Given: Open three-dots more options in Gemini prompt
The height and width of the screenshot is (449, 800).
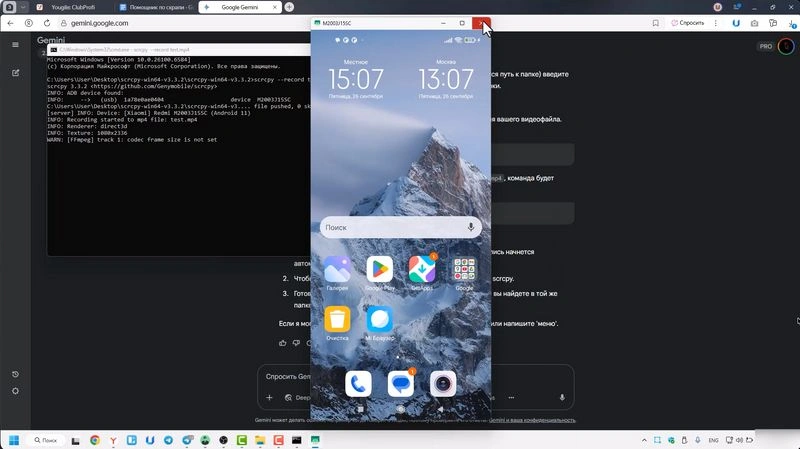Looking at the screenshot, I should 511,397.
